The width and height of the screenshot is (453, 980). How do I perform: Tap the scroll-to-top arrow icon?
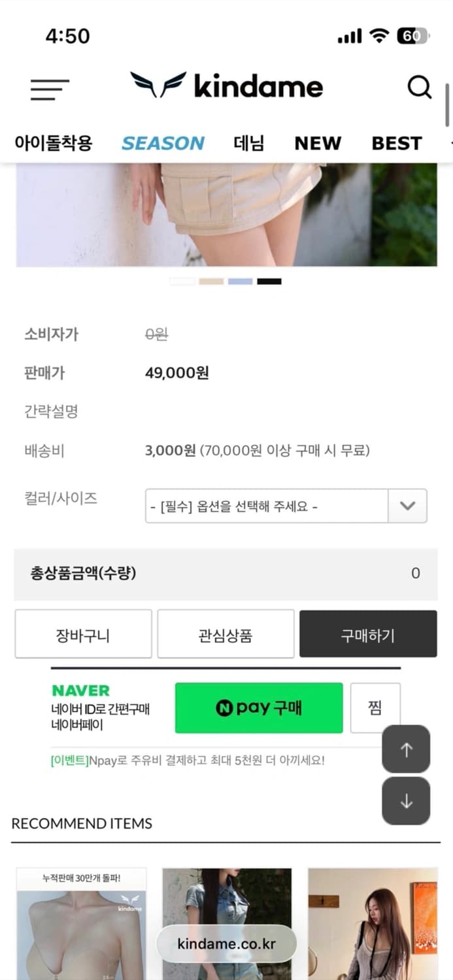point(406,750)
